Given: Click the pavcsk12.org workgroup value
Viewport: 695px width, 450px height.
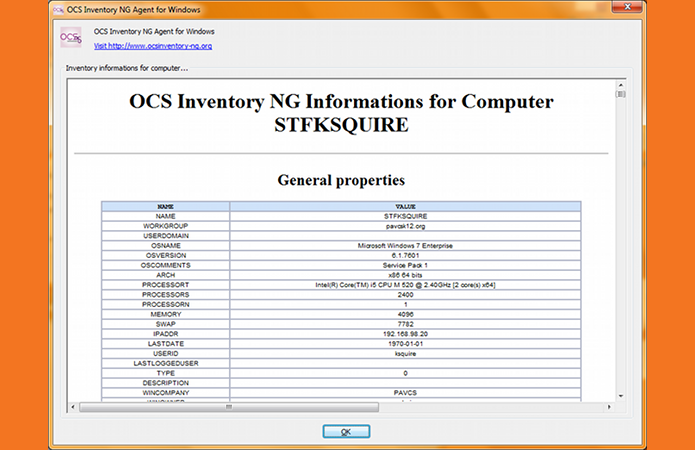Looking at the screenshot, I should [405, 226].
